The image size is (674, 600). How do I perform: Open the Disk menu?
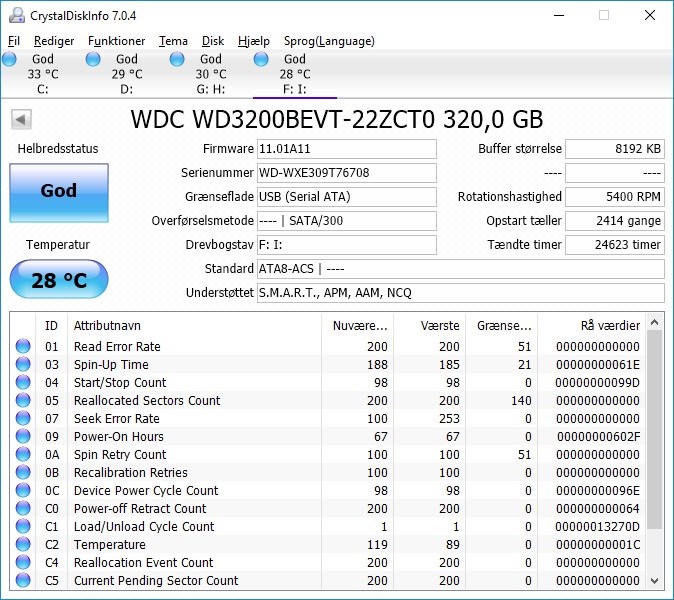pyautogui.click(x=213, y=41)
